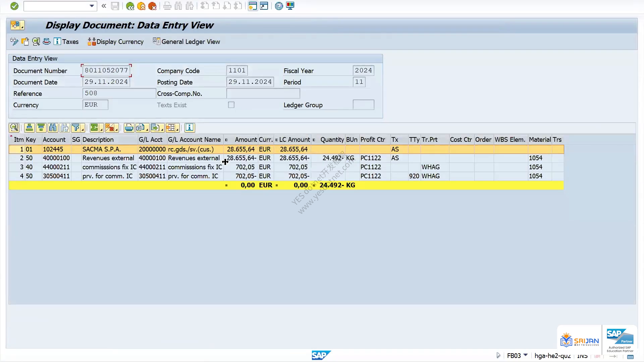This screenshot has width=644, height=362.
Task: Click the Set Filter funnel icon
Action: tap(77, 128)
